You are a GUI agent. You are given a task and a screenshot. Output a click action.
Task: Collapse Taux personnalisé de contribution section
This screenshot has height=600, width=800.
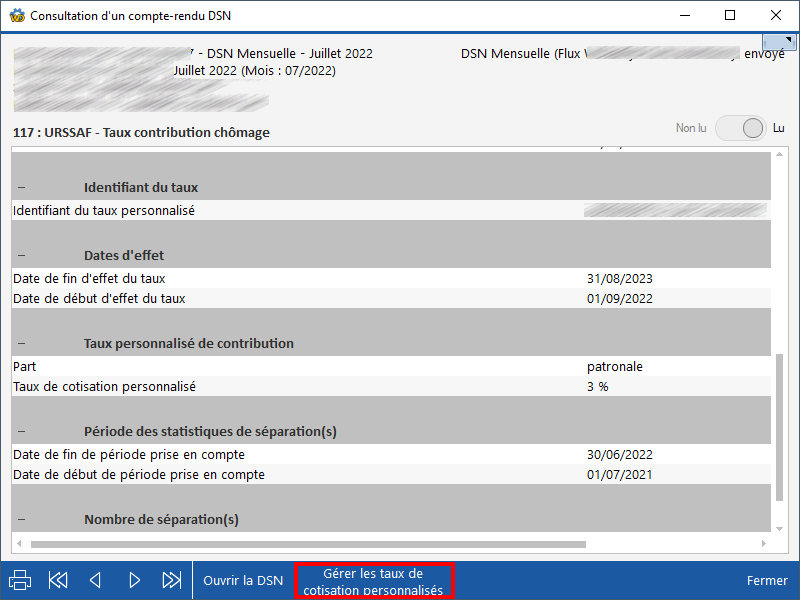click(x=21, y=344)
